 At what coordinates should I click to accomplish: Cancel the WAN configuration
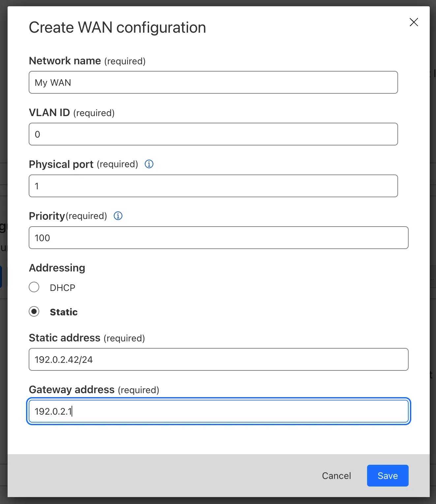click(336, 475)
